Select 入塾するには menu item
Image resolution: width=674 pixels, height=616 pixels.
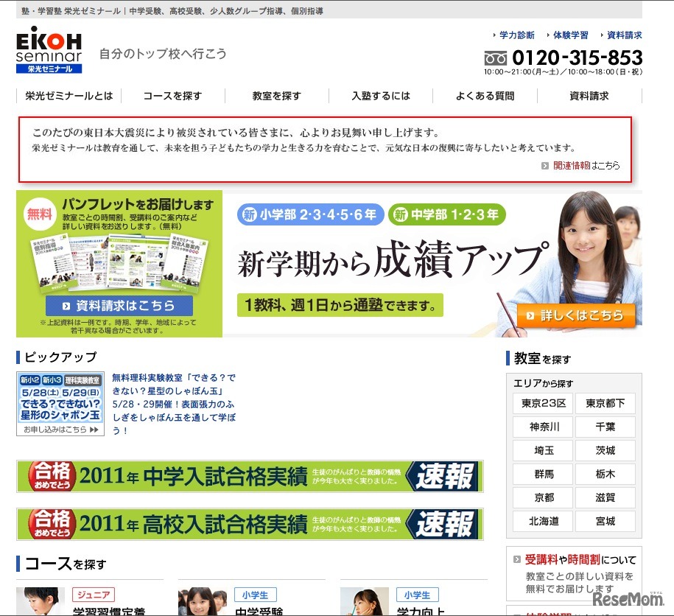tap(381, 96)
